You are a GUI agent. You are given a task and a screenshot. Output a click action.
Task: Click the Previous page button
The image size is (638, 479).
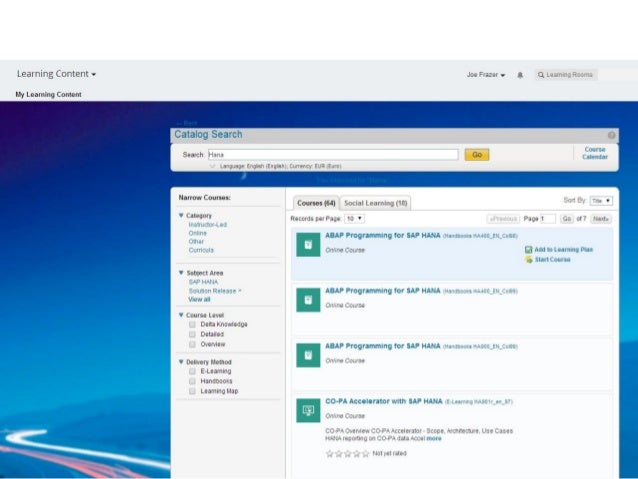pyautogui.click(x=503, y=219)
